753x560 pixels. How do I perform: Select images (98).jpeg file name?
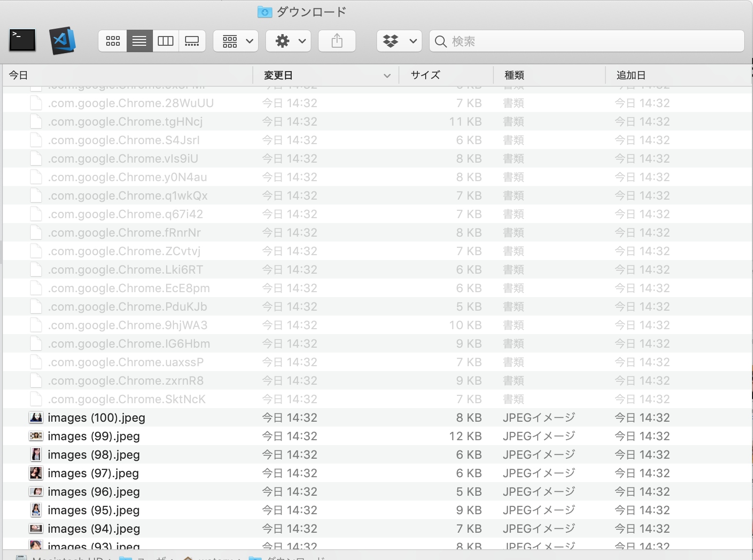tap(94, 455)
